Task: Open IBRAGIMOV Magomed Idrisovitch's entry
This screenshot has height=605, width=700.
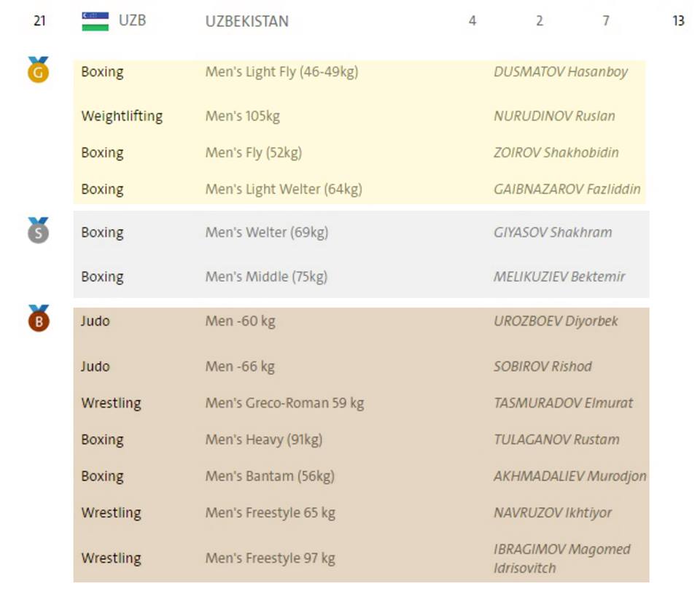Action: click(561, 558)
